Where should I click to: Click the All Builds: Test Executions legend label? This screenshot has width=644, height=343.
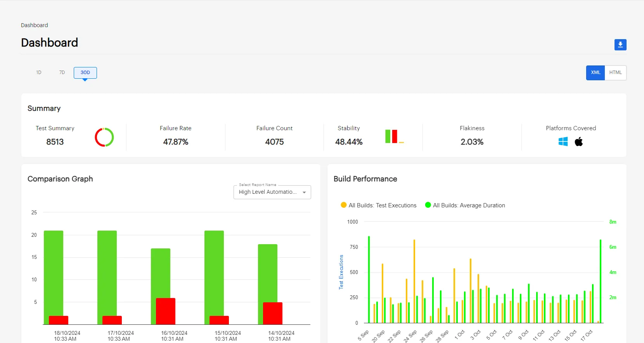(382, 205)
